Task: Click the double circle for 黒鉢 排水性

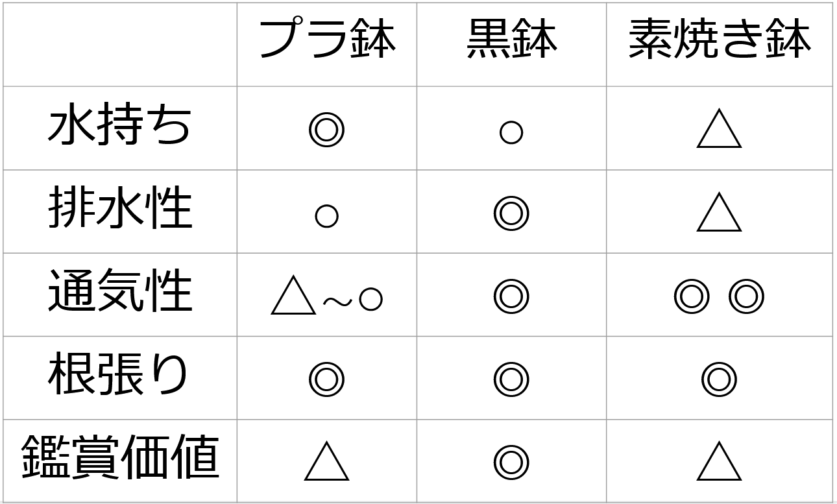Action: click(x=511, y=213)
